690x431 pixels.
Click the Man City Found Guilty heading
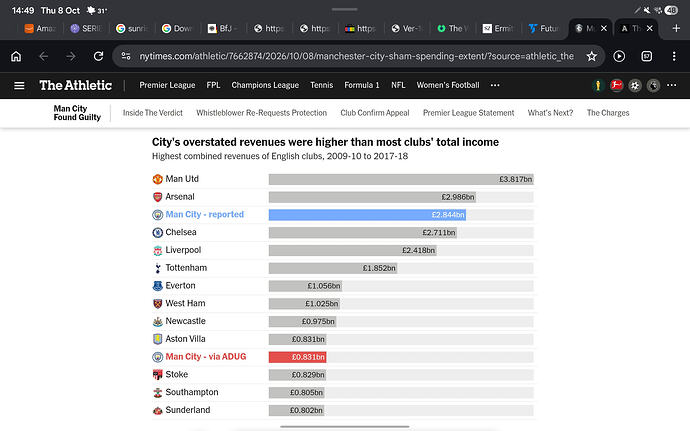[x=77, y=113]
